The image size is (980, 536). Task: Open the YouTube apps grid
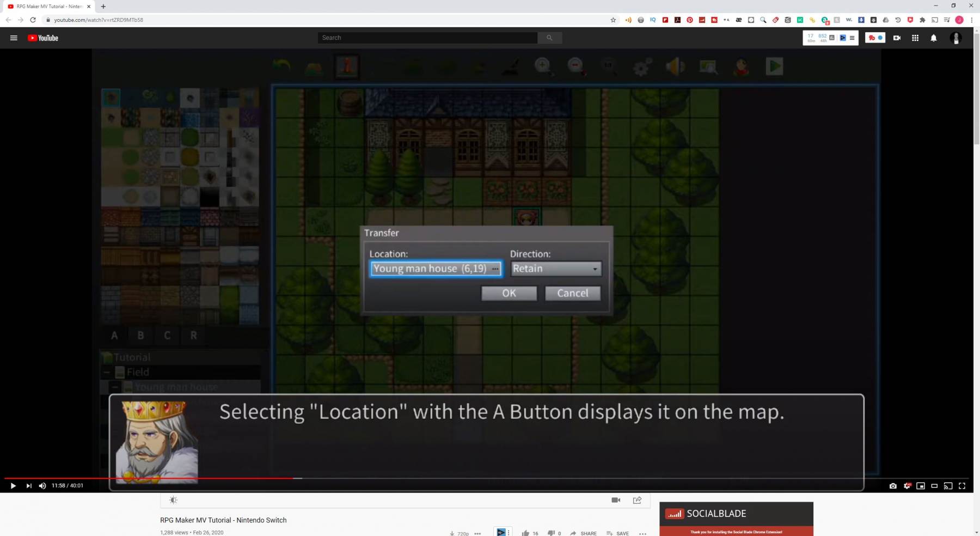tap(915, 38)
